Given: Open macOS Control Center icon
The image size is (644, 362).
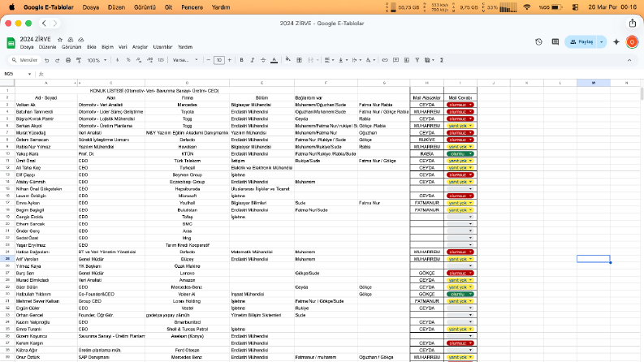Looking at the screenshot, I should [576, 7].
